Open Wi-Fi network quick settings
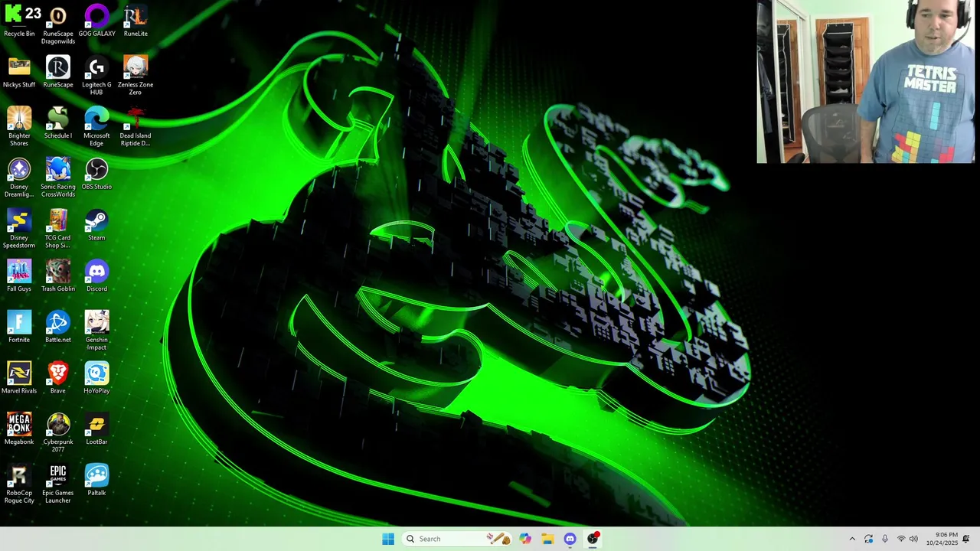Image resolution: width=980 pixels, height=551 pixels. click(x=901, y=539)
